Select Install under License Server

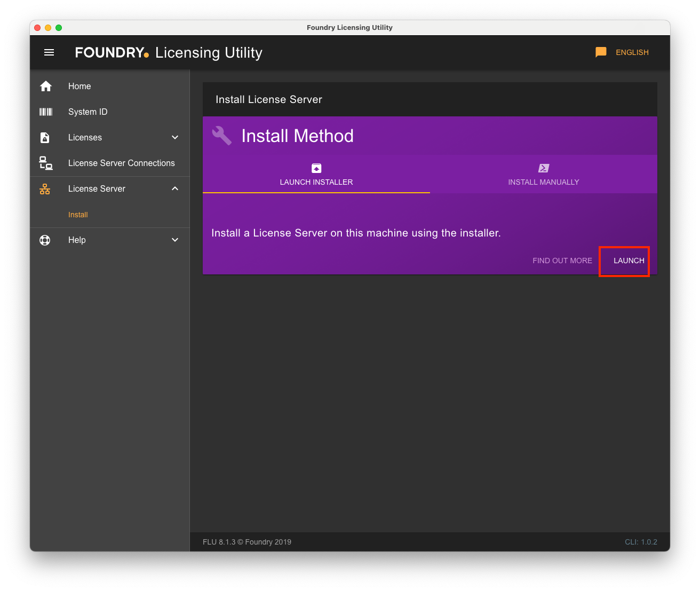(x=78, y=215)
